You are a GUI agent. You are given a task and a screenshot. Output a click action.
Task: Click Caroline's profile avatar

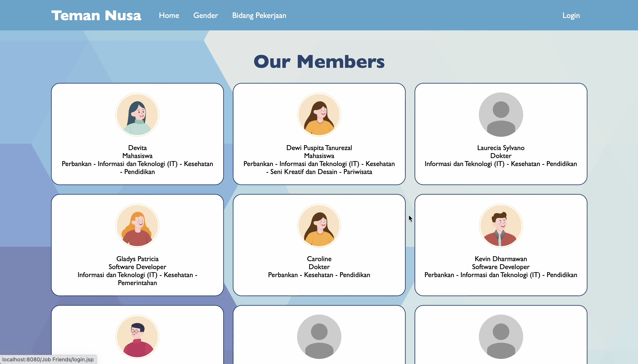[x=319, y=225]
